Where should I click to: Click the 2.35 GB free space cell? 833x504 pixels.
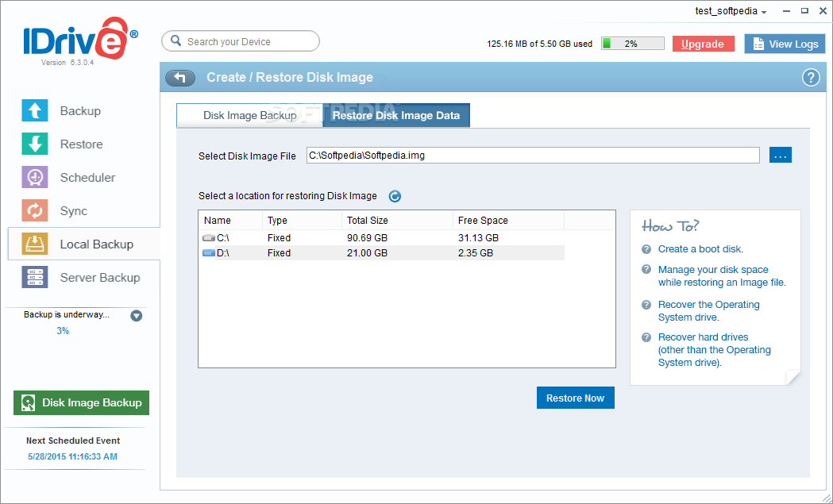pos(476,253)
